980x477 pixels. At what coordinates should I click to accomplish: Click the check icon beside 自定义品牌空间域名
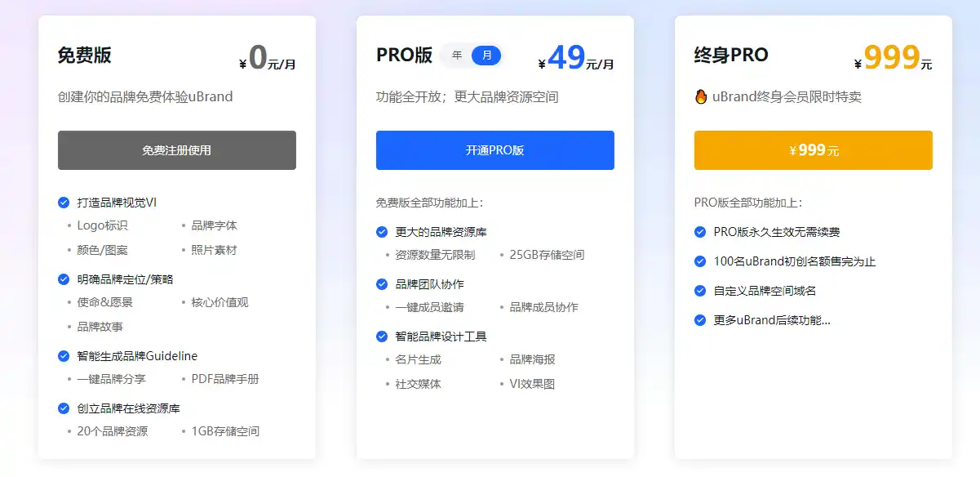(x=700, y=291)
